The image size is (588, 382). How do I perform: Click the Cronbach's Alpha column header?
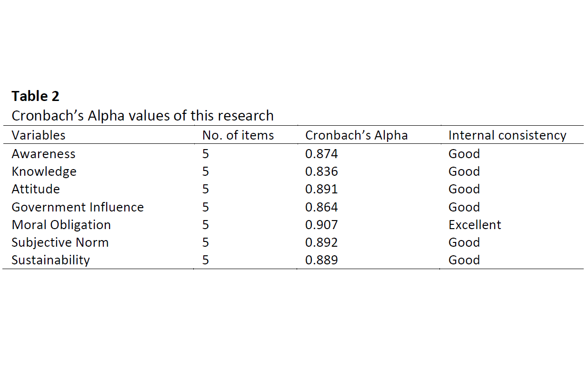[357, 135]
